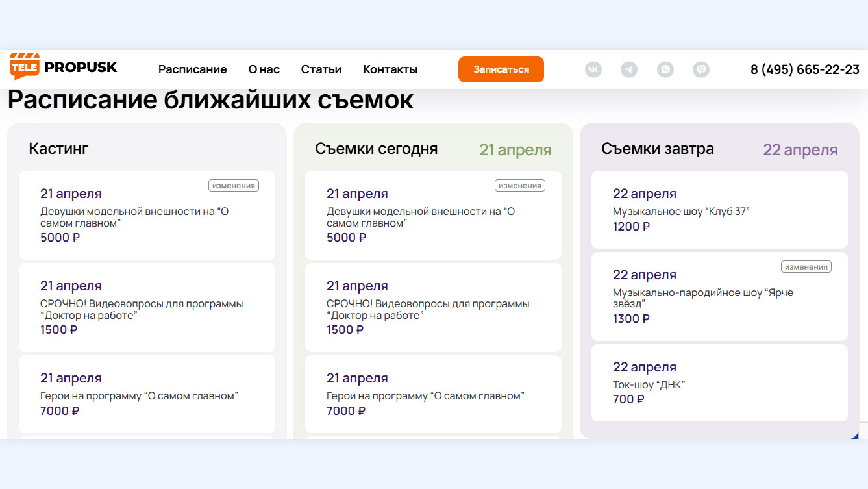Click purple 22 апреля column date
Image resolution: width=868 pixels, height=489 pixels.
click(x=800, y=150)
